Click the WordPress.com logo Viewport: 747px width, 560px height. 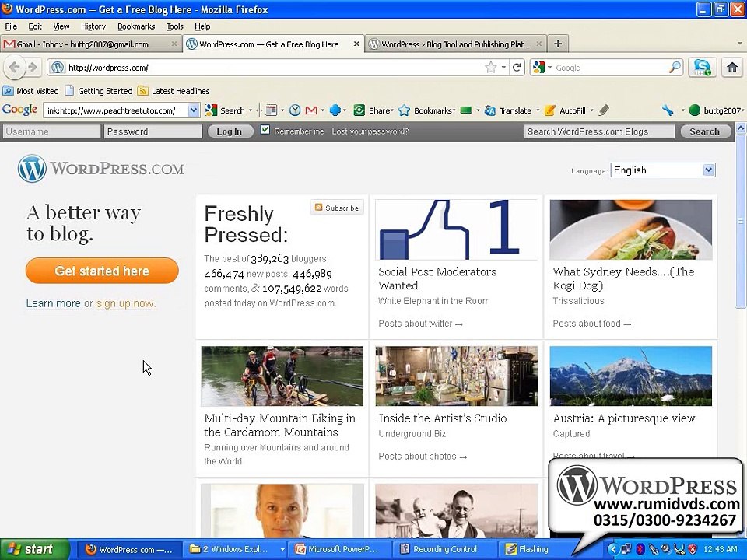100,169
